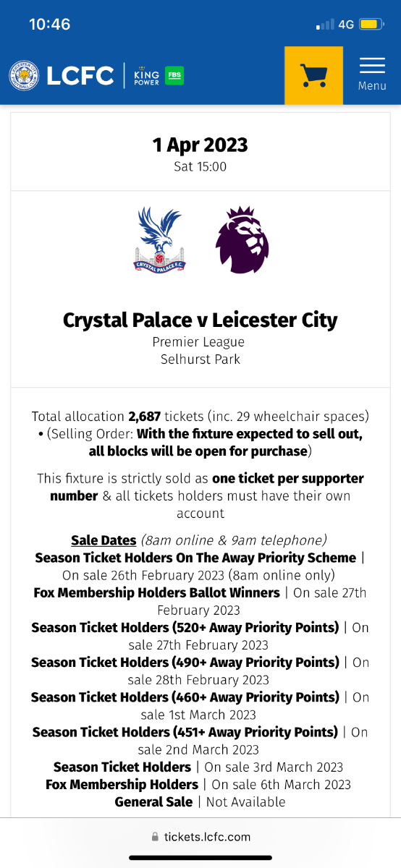Tap the green FBS sponsor badge
The width and height of the screenshot is (401, 868).
174,76
